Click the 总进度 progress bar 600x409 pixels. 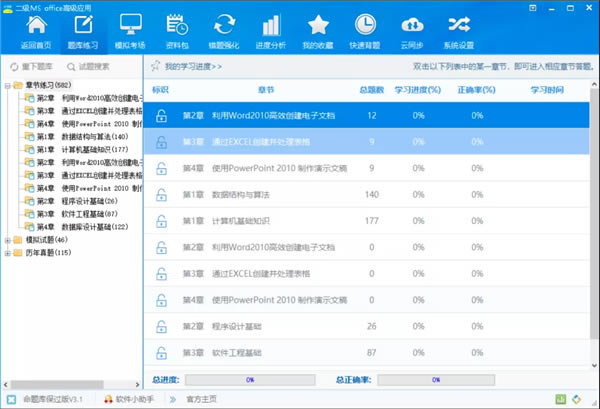[x=249, y=380]
